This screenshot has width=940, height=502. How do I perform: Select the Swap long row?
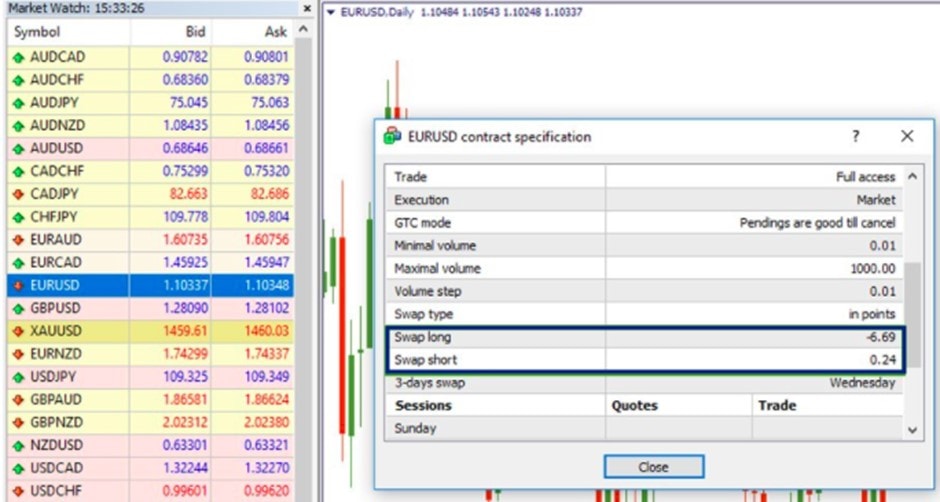[x=644, y=337]
